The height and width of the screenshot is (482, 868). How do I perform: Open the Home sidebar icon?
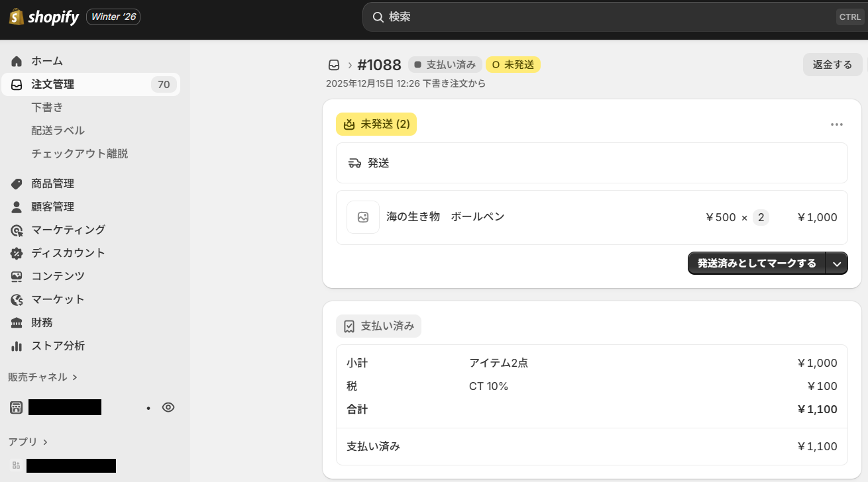click(x=17, y=61)
